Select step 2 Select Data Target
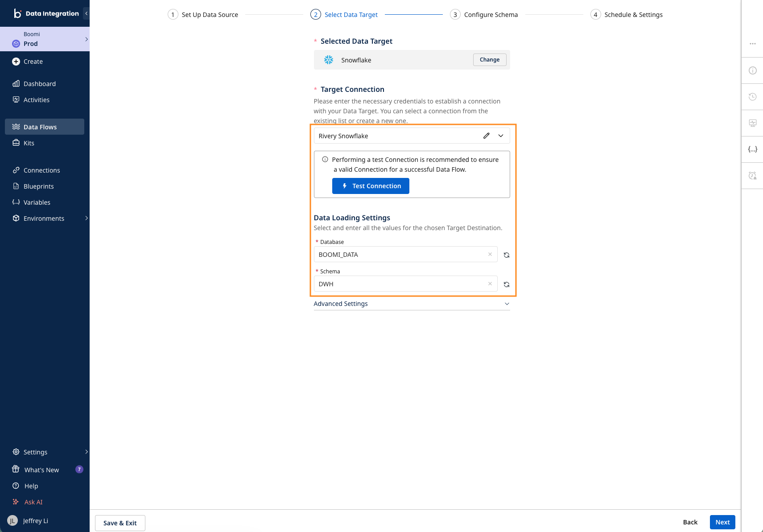This screenshot has width=763, height=532. coord(344,15)
